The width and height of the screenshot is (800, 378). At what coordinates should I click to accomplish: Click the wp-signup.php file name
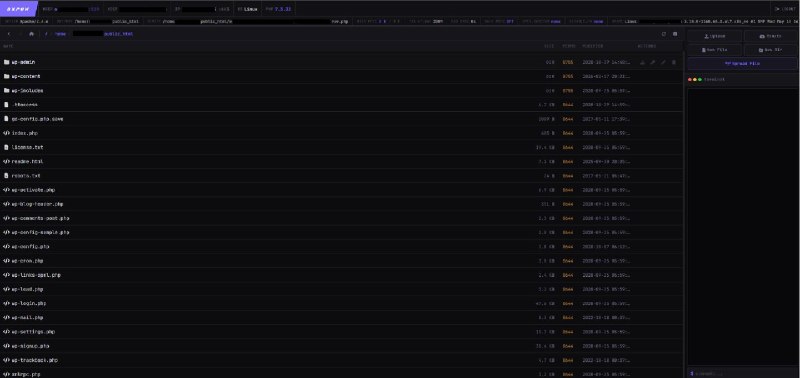click(31, 346)
